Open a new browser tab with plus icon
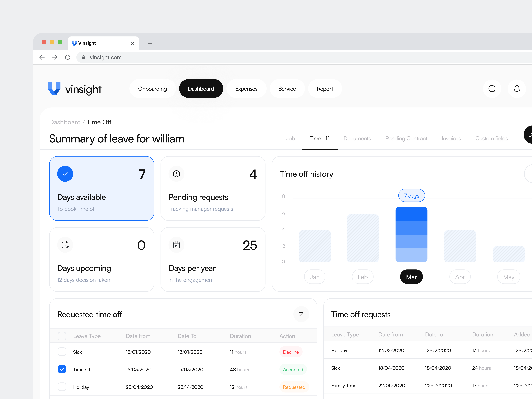The width and height of the screenshot is (532, 399). (150, 43)
